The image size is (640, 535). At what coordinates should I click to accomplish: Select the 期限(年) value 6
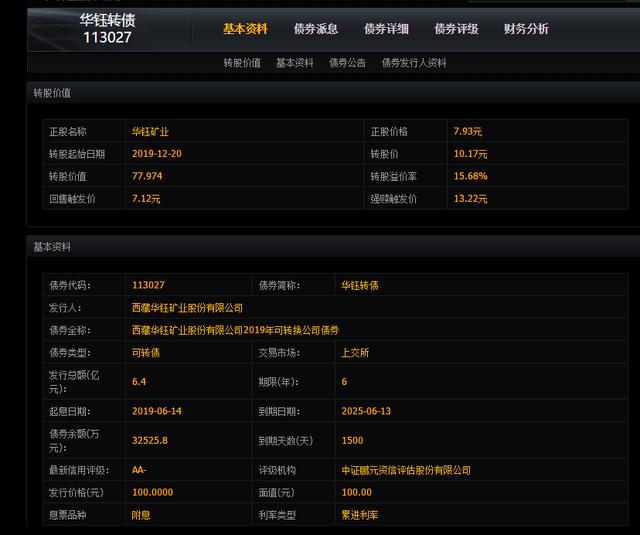(x=344, y=382)
